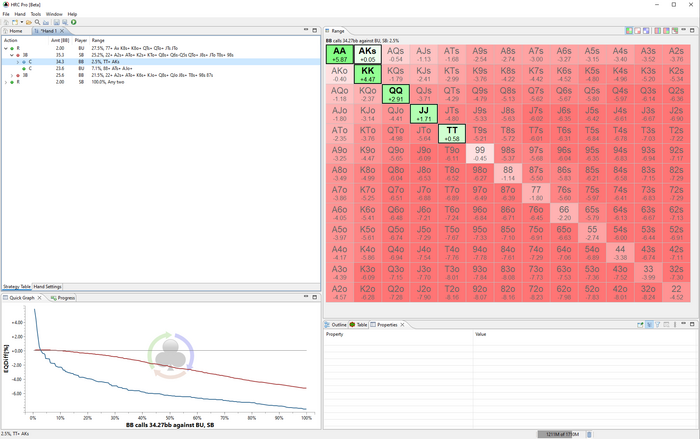The image size is (700, 439).
Task: Click the AA cell in range grid
Action: coord(340,54)
